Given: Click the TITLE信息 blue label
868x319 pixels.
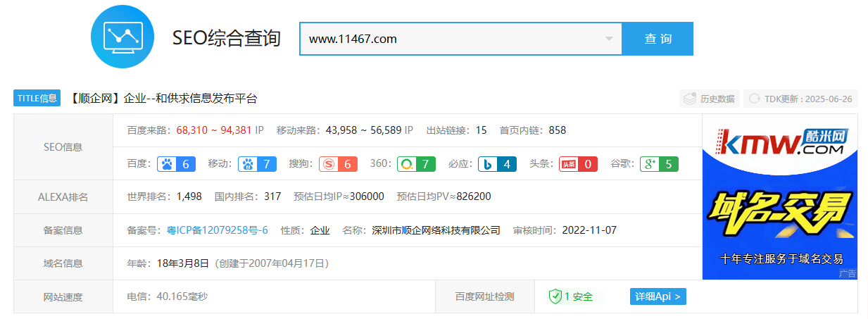Looking at the screenshot, I should click(x=37, y=99).
